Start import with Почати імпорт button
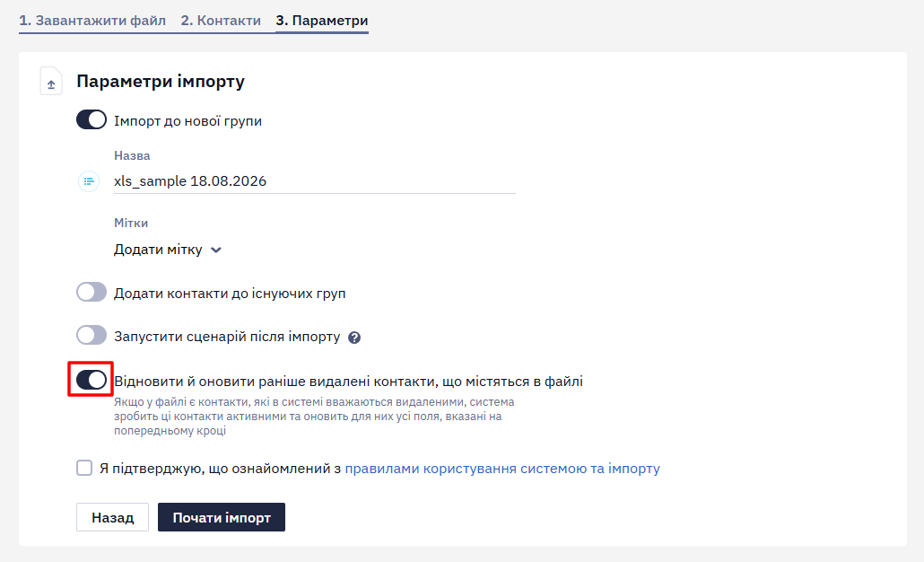The width and height of the screenshot is (924, 562). coord(222,517)
